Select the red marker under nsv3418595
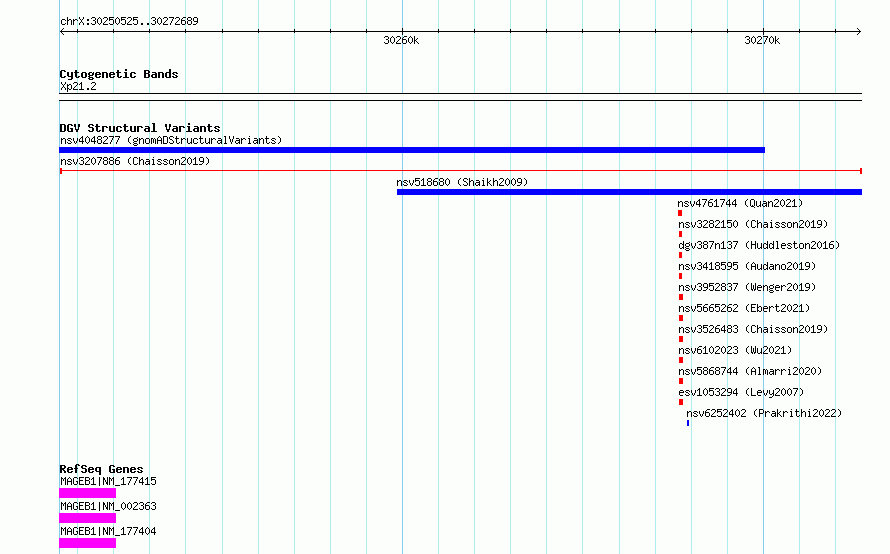 (x=681, y=276)
